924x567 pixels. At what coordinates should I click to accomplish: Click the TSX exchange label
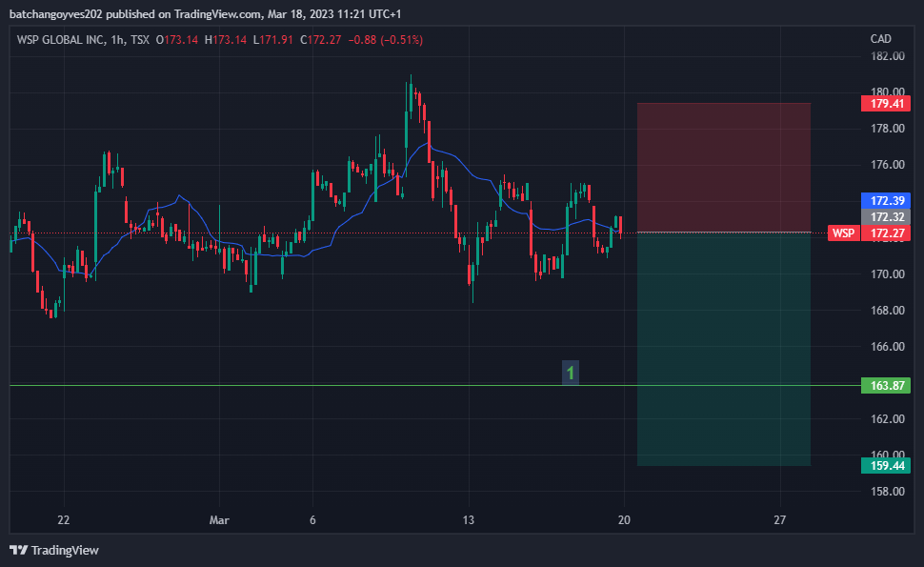[140, 40]
